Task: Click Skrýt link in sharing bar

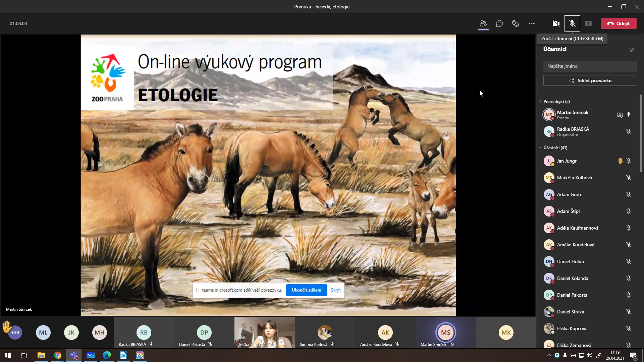Action: (x=336, y=290)
